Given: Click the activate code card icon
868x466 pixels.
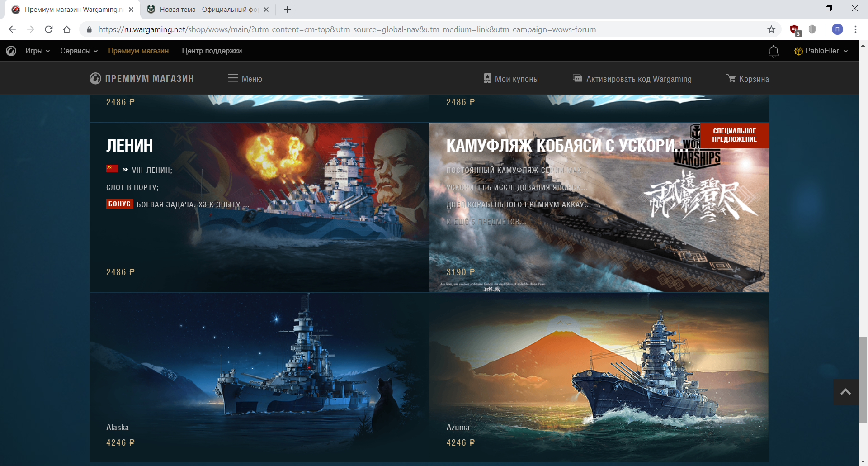Looking at the screenshot, I should (577, 78).
